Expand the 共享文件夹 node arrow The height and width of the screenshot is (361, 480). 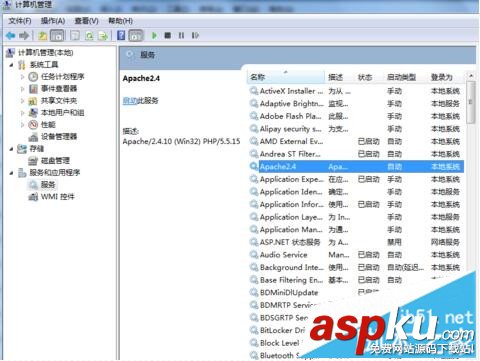point(22,101)
